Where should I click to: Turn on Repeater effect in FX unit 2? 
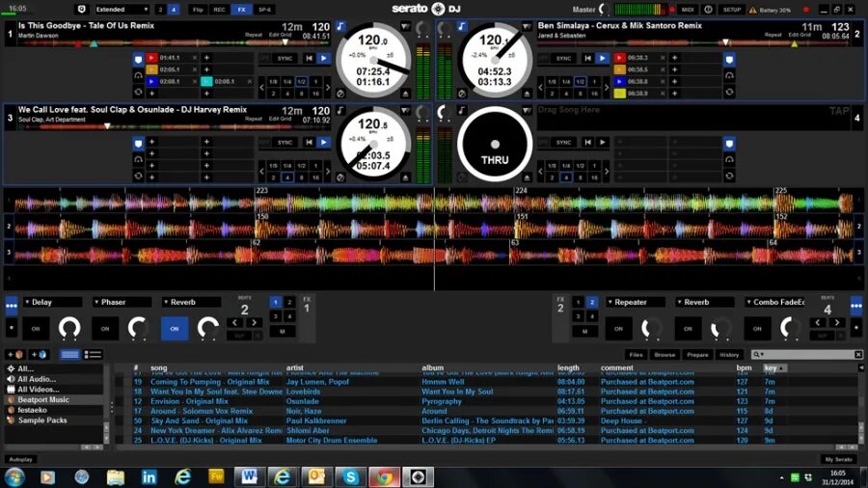pyautogui.click(x=618, y=329)
